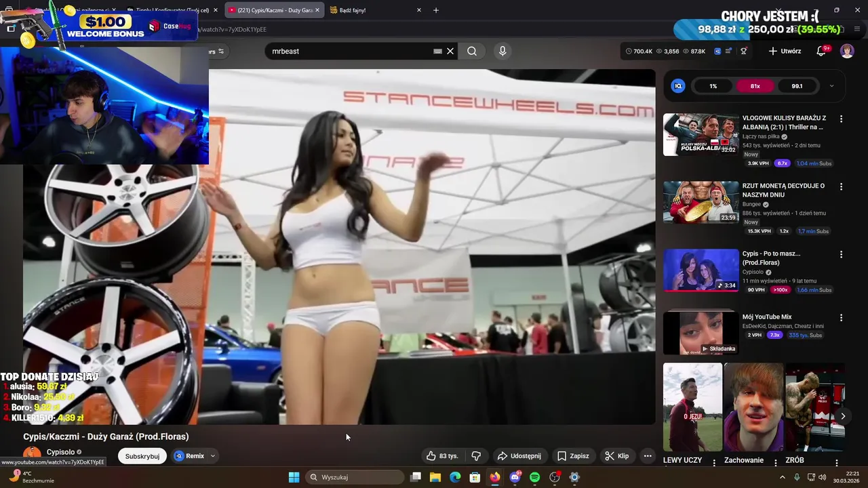Open options for the ZRÓB short
Viewport: 868px width, 488px height.
pyautogui.click(x=836, y=462)
